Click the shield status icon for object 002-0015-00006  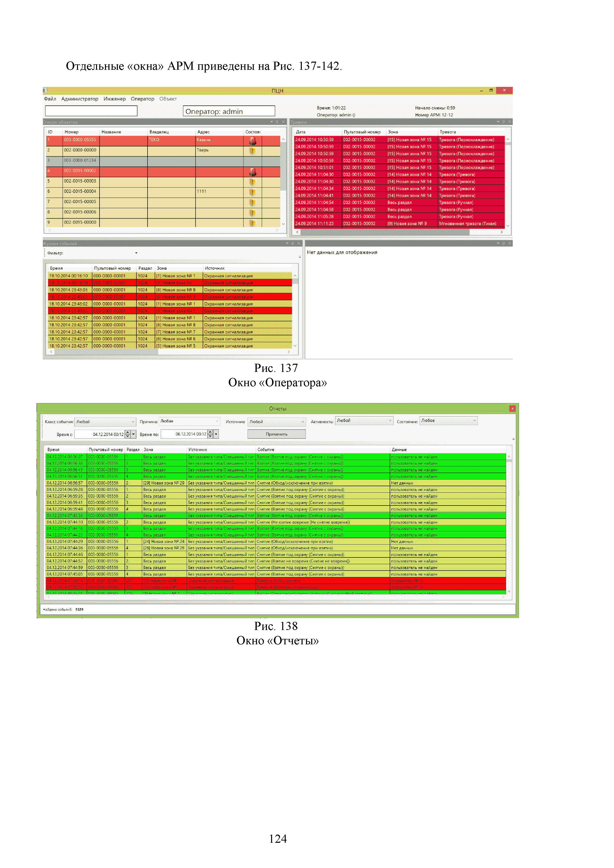point(252,213)
